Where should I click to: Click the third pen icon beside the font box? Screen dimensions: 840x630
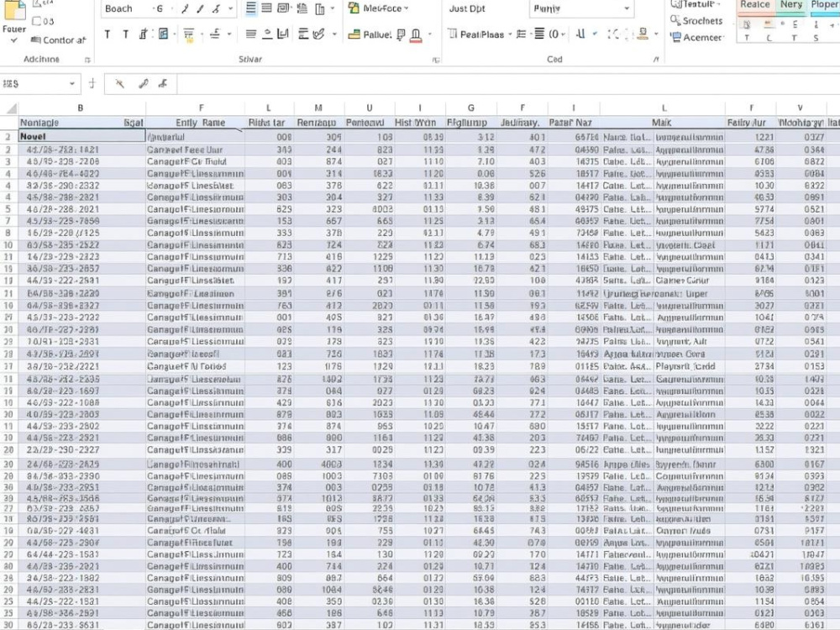click(217, 8)
